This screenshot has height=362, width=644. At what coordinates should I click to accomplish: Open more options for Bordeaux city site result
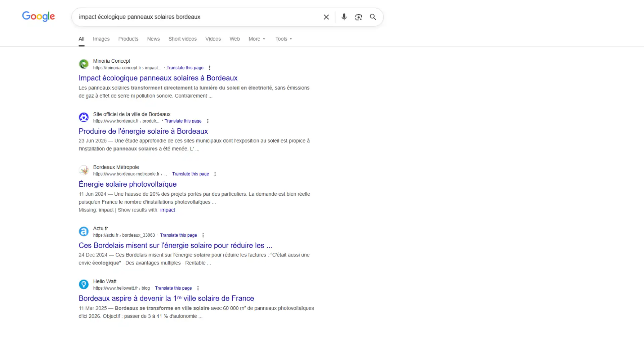coord(208,121)
